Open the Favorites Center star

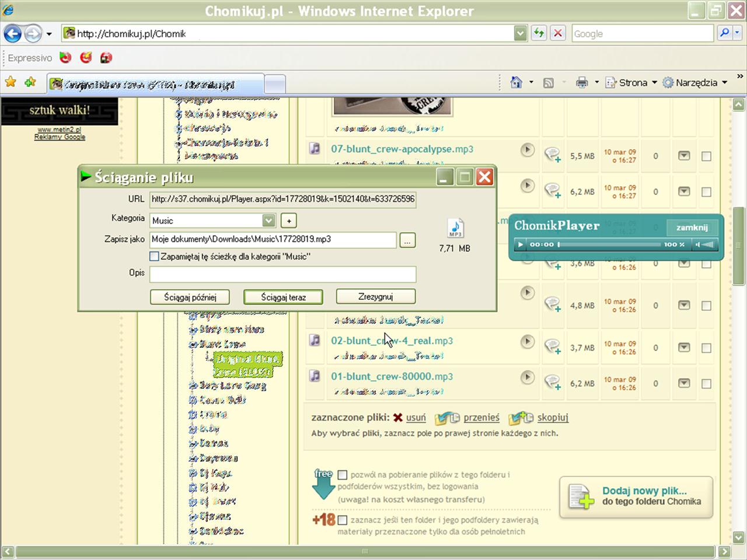11,82
